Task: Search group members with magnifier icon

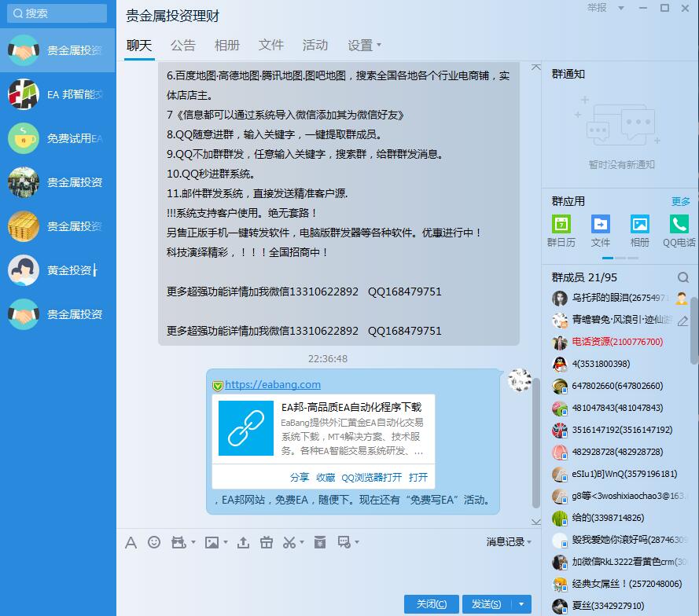Action: pos(683,277)
